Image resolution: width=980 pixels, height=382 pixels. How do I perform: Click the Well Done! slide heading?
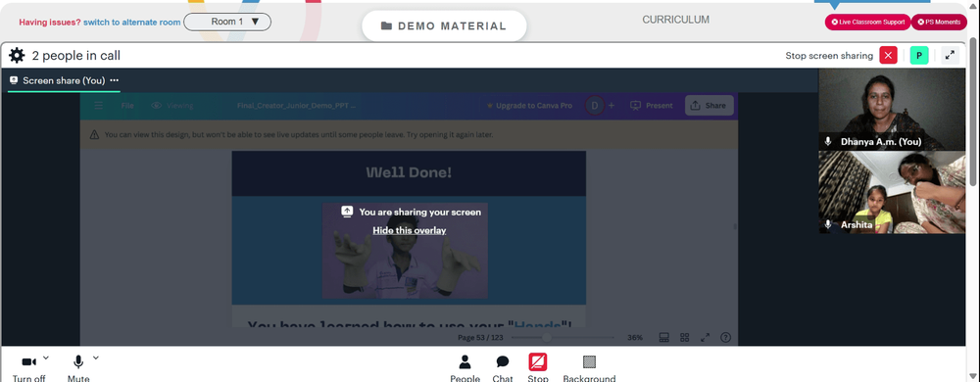[409, 172]
